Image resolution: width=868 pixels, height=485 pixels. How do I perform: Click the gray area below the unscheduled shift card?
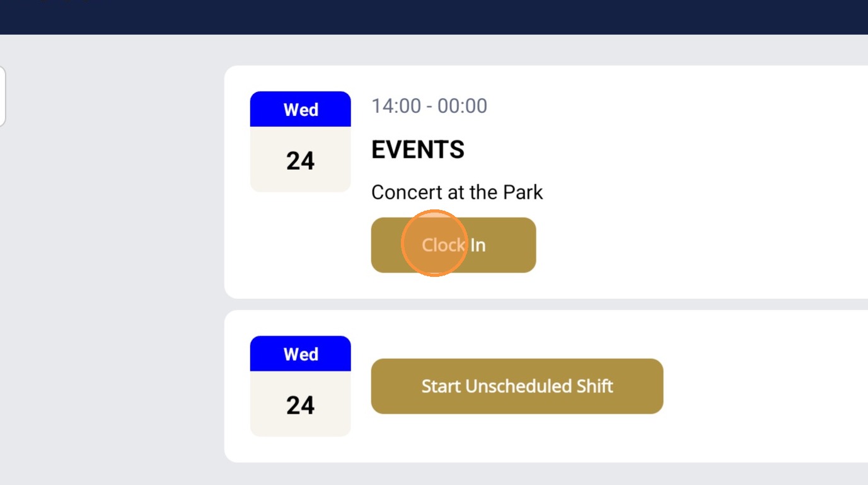[546, 474]
